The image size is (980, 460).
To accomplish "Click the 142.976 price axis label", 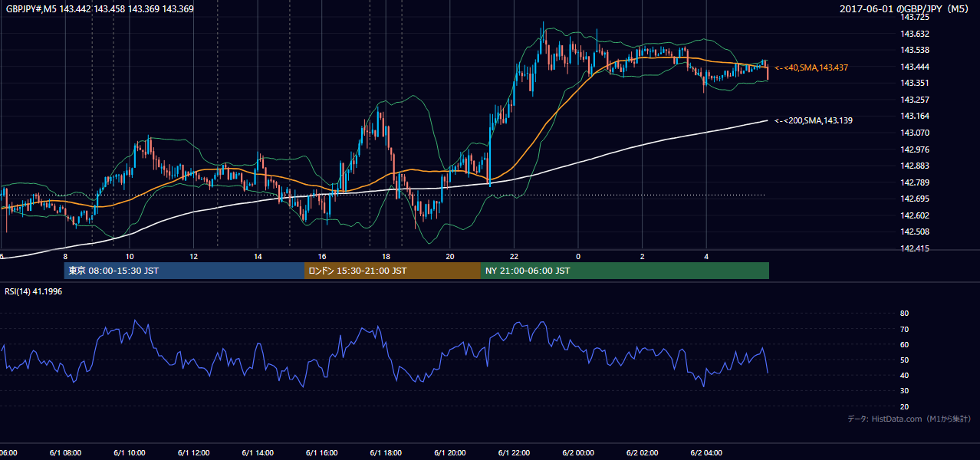I will pyautogui.click(x=915, y=149).
